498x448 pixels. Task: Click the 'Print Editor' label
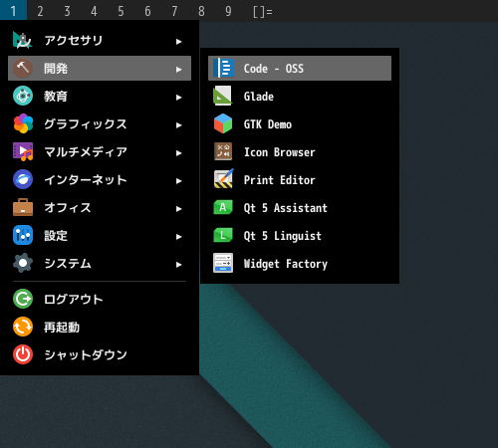tap(279, 180)
